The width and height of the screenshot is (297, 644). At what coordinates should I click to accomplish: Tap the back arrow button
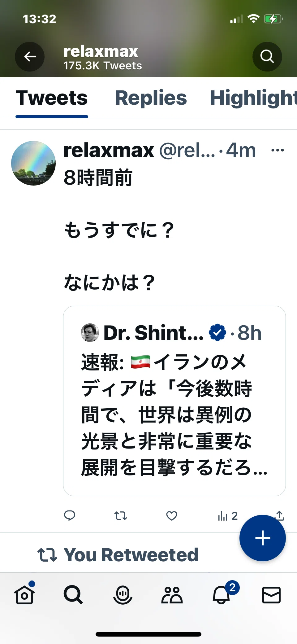pyautogui.click(x=30, y=57)
